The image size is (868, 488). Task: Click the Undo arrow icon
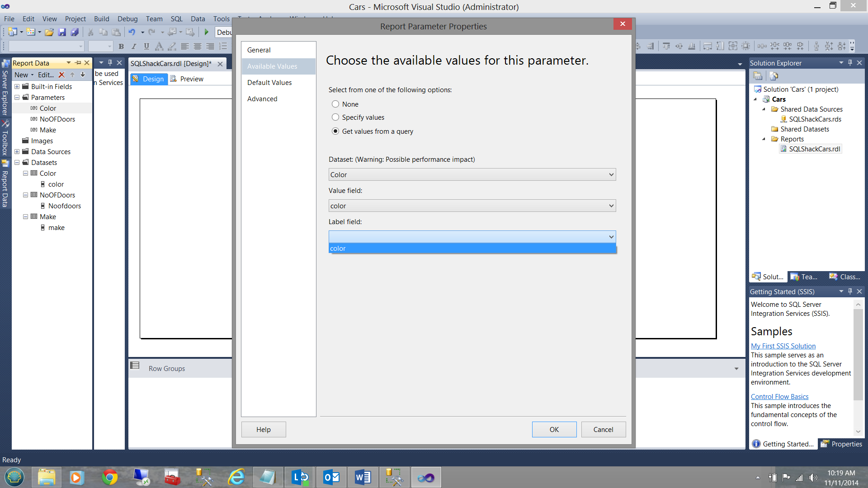click(x=132, y=32)
